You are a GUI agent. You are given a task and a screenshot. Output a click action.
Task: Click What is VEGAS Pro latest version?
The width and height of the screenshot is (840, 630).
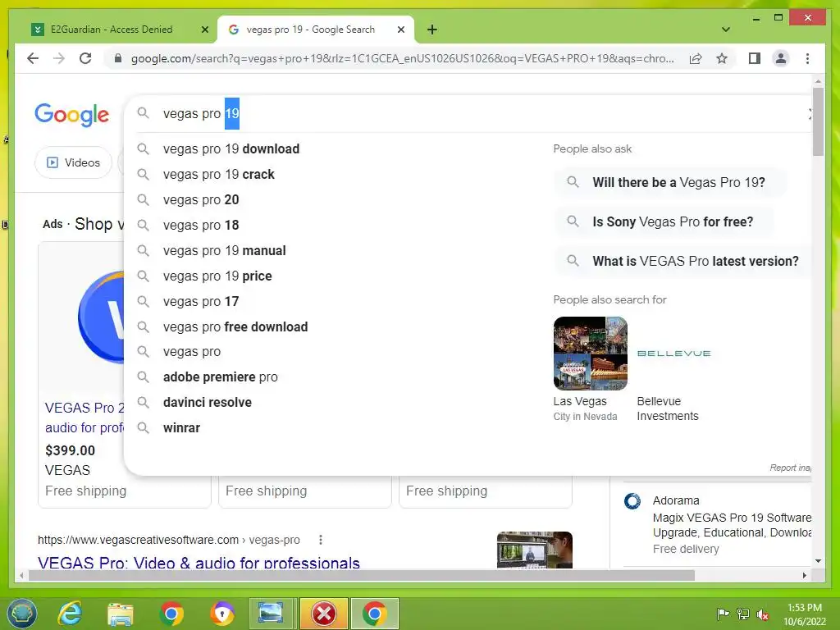click(683, 262)
